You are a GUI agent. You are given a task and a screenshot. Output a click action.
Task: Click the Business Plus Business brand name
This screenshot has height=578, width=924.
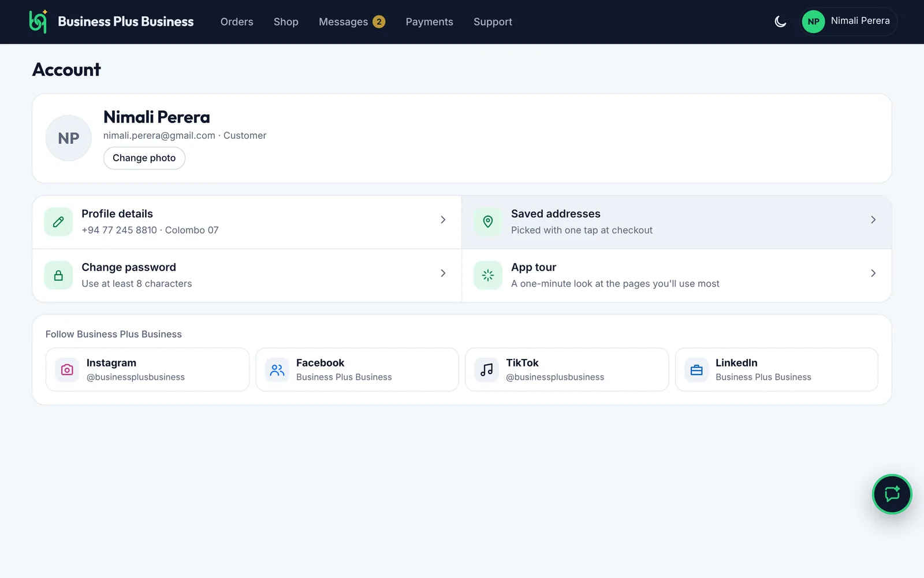point(126,22)
